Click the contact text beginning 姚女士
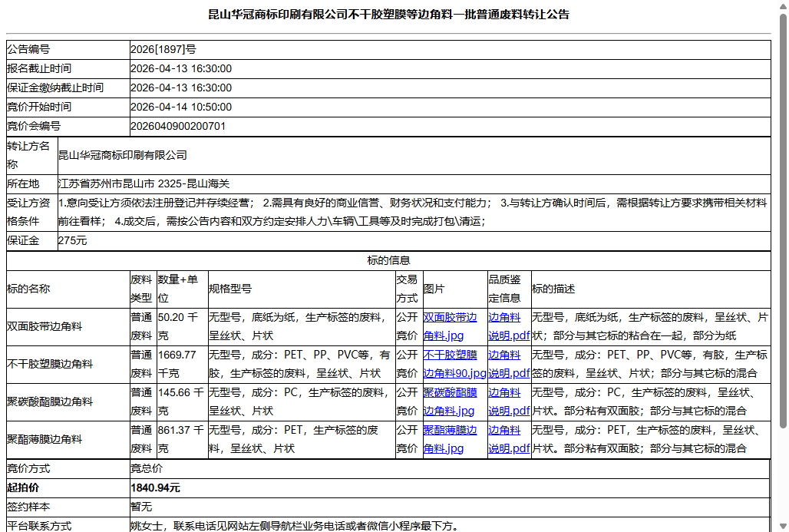Image resolution: width=789 pixels, height=532 pixels. 295,525
